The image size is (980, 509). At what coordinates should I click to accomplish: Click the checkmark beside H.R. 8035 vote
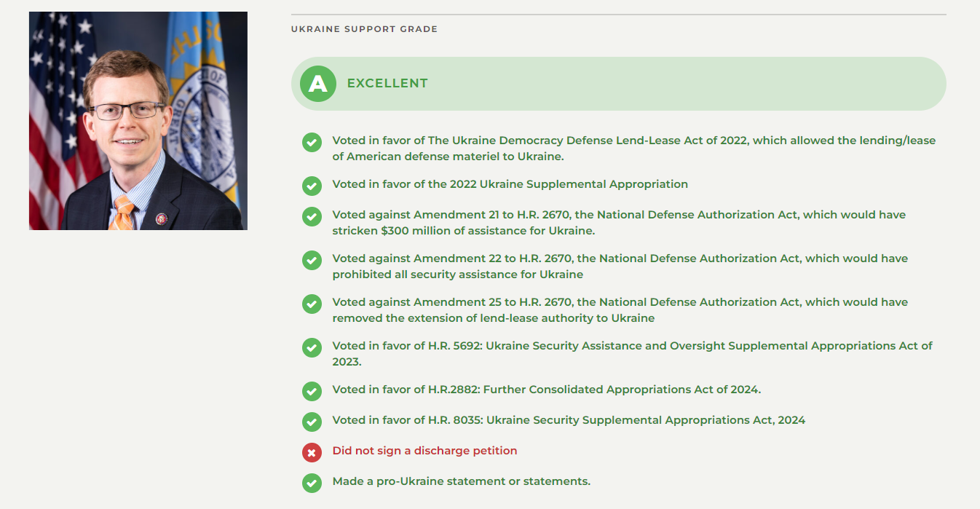point(312,422)
